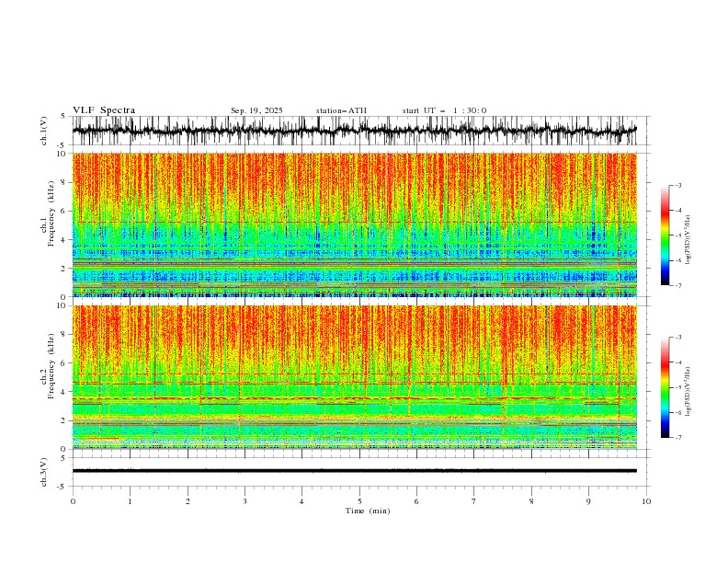
Task: Click the "Time (min)" axis title
Action: tap(368, 511)
